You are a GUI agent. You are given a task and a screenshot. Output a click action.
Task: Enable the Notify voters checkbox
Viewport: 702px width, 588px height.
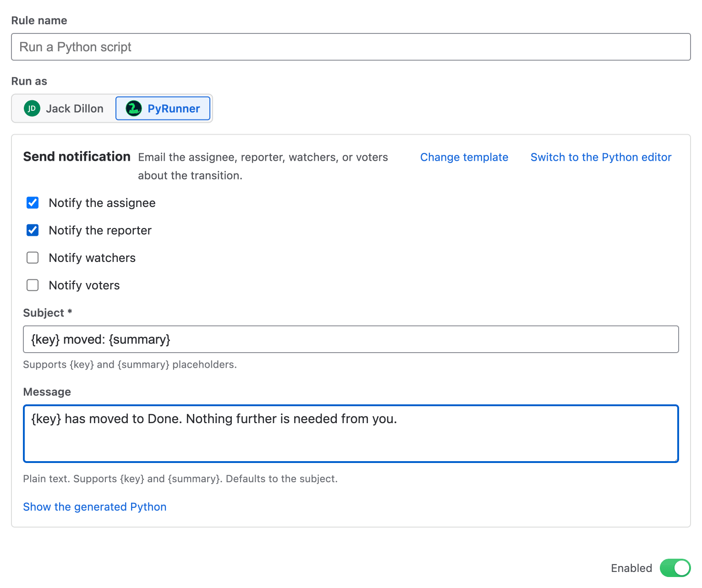(x=33, y=285)
